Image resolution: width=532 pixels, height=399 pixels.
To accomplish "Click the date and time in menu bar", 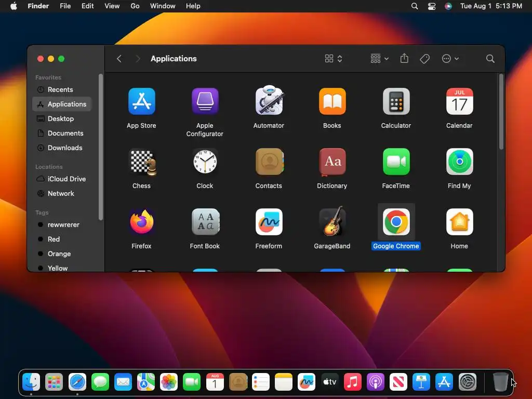I will tap(491, 6).
